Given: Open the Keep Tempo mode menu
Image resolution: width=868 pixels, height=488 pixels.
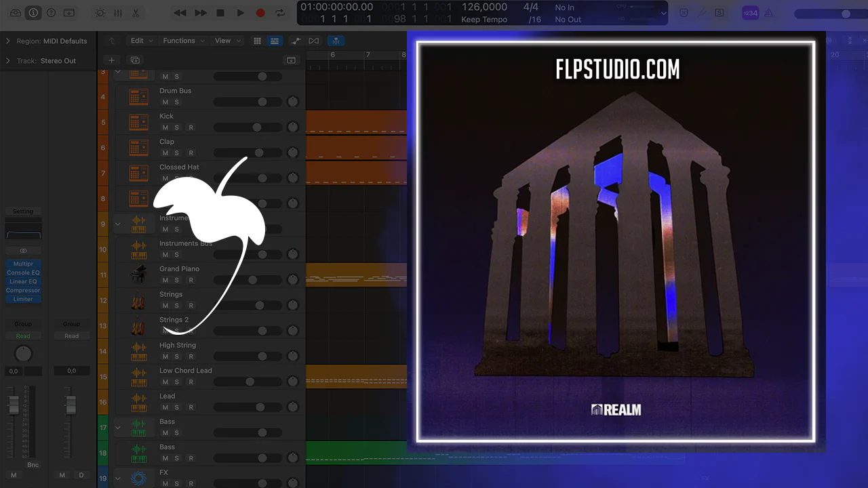Looking at the screenshot, I should [484, 20].
